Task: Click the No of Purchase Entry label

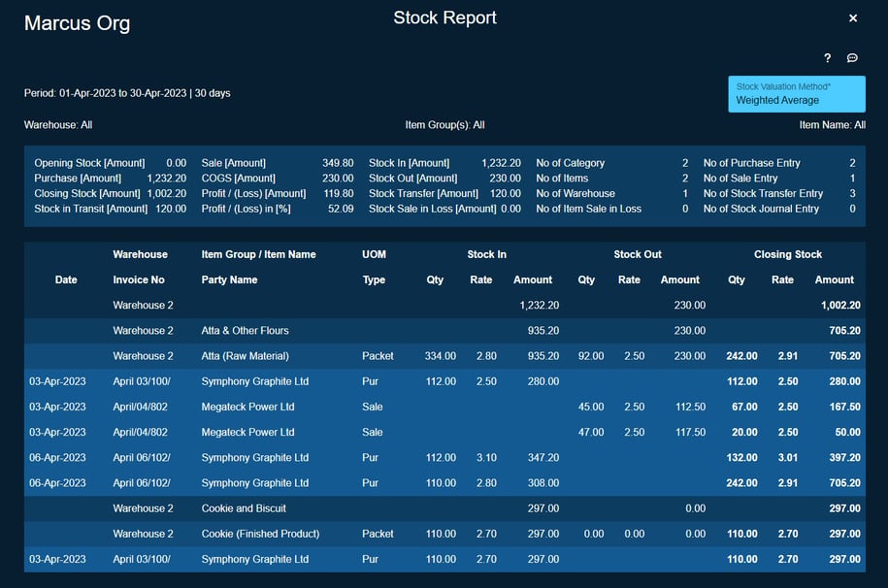Action: pyautogui.click(x=751, y=163)
